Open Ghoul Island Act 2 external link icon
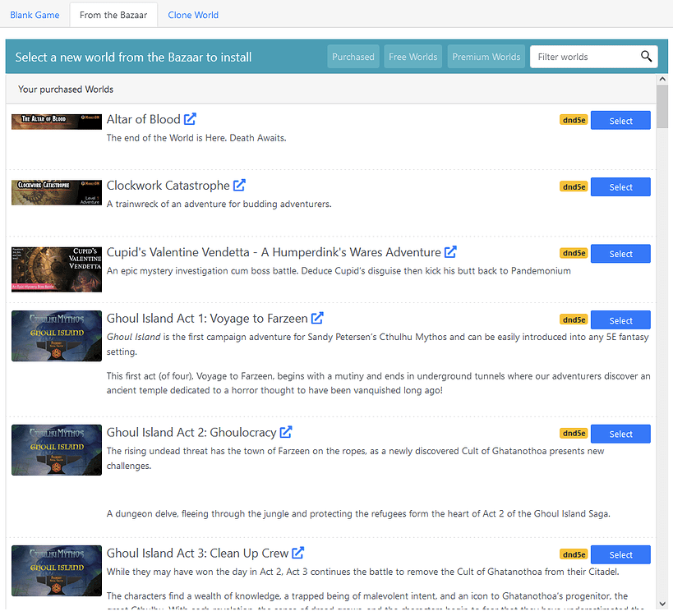This screenshot has width=673, height=616. 286,431
